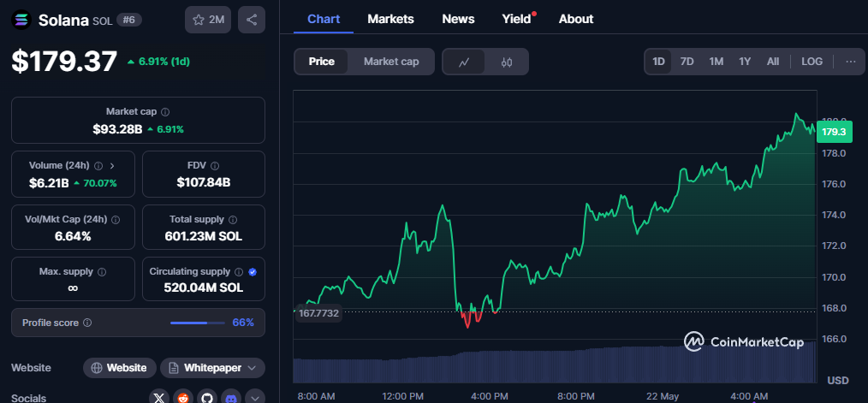Click the verified checkmark badge by Circulating supply
The height and width of the screenshot is (403, 868).
point(253,272)
